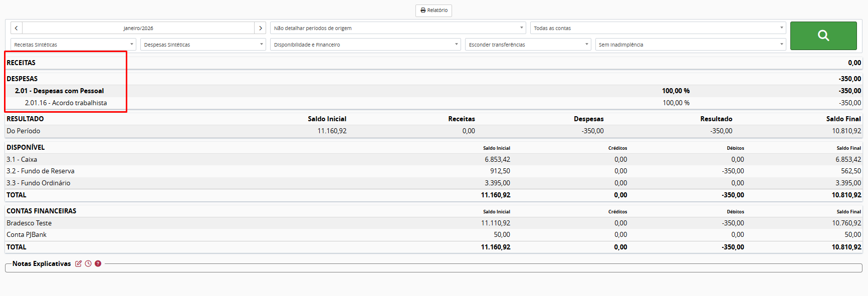Open the Receitas Sintéticas dropdown
This screenshot has height=296, width=868.
pyautogui.click(x=73, y=45)
